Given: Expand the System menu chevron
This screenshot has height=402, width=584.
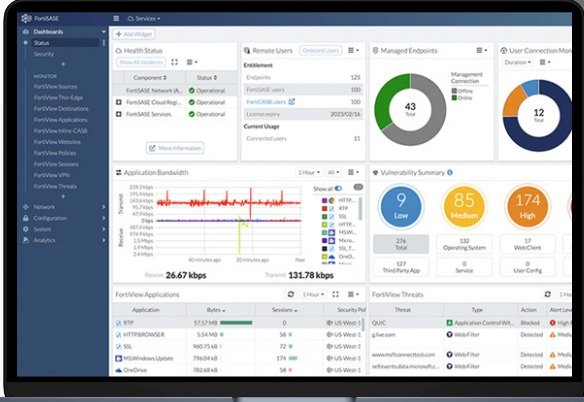Looking at the screenshot, I should pos(104,229).
